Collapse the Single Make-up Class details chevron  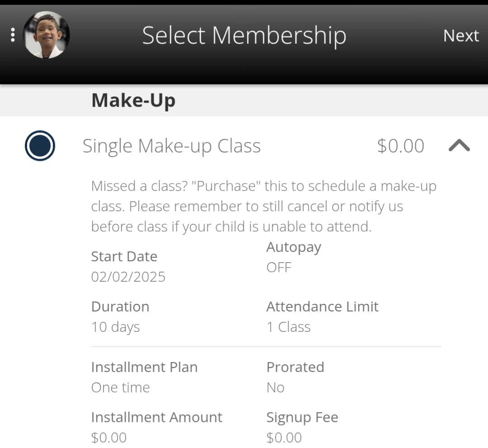point(459,145)
